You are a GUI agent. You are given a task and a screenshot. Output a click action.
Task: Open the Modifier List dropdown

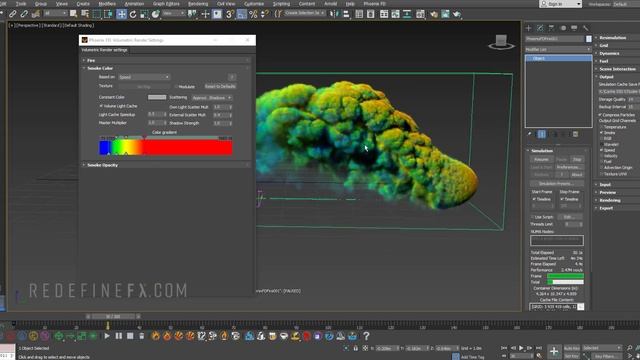click(558, 49)
